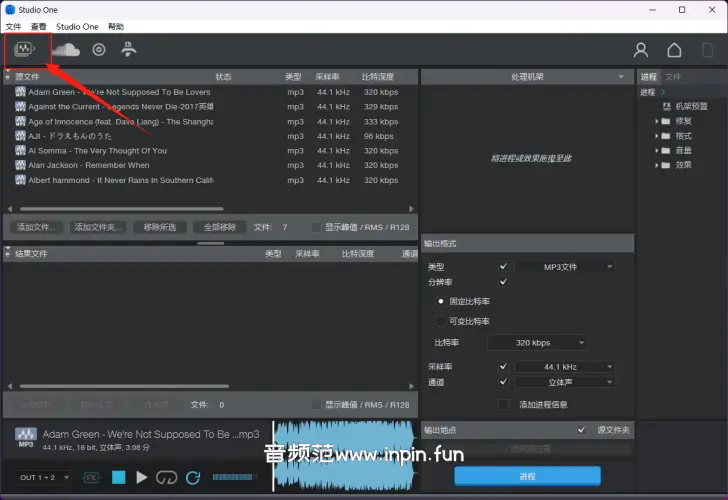
Task: Click the 添加文件 button
Action: point(36,227)
